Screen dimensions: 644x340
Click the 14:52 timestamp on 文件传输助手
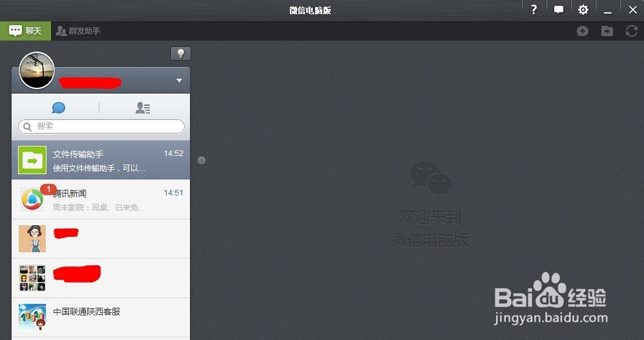(x=173, y=154)
